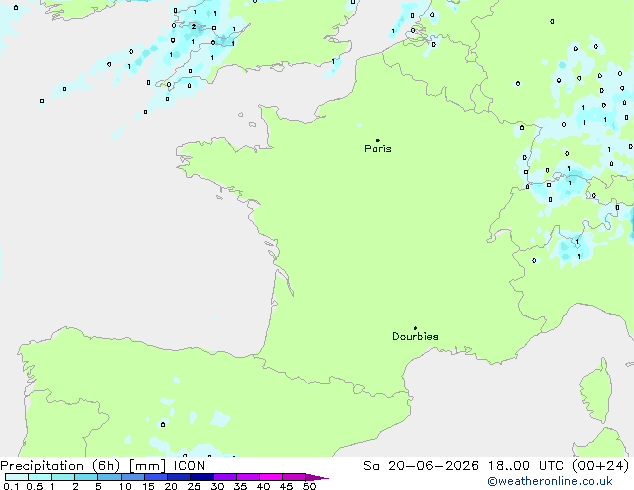Image resolution: width=634 pixels, height=490 pixels.
Task: Pick the 40–45 mm magenta legend swatch
Action: pos(271,477)
